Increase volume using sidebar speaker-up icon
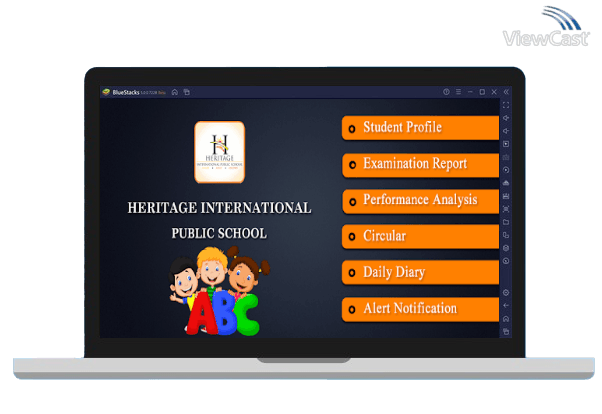Screen dimensions: 602x414 click(506, 118)
